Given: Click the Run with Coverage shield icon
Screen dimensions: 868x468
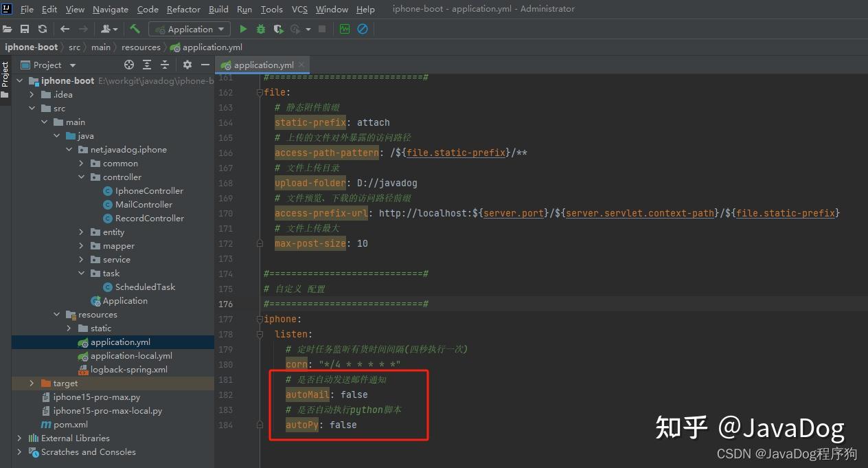Looking at the screenshot, I should pos(278,29).
